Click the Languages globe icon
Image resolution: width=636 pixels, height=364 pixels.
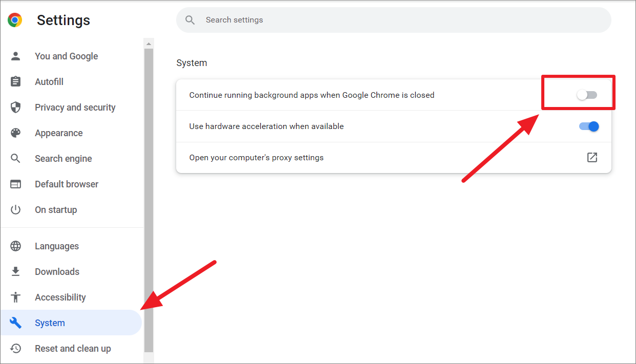point(16,246)
